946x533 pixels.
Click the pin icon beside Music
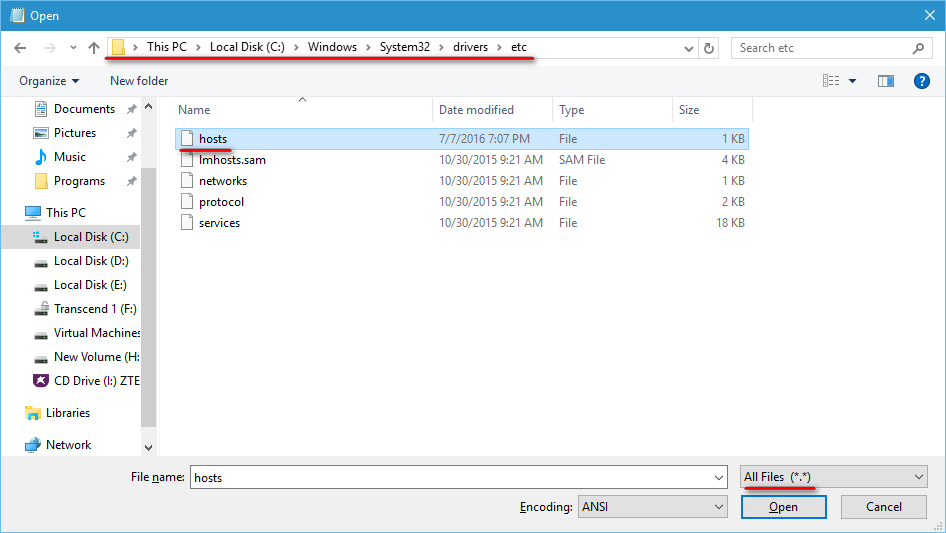(x=131, y=158)
